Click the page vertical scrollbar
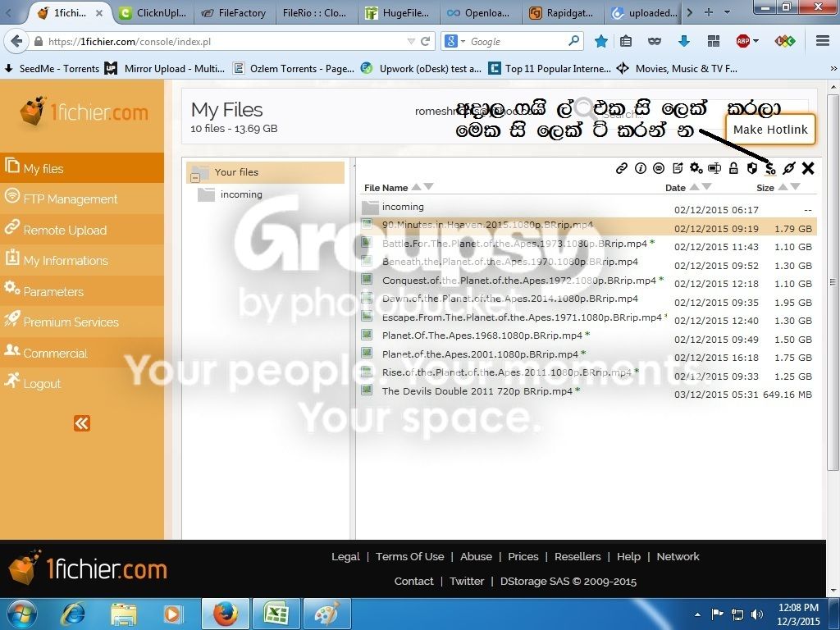 pos(833,281)
